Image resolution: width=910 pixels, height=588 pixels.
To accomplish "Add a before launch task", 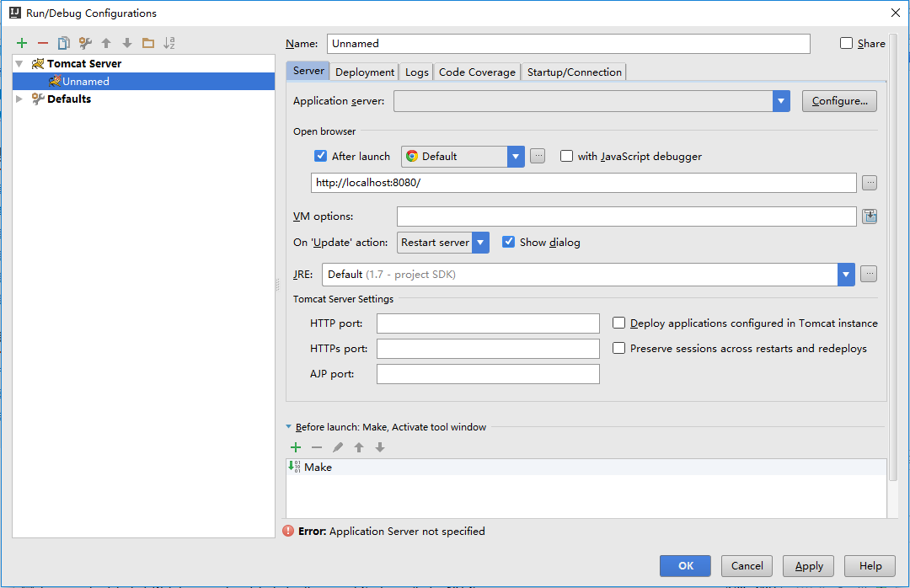I will pyautogui.click(x=296, y=447).
